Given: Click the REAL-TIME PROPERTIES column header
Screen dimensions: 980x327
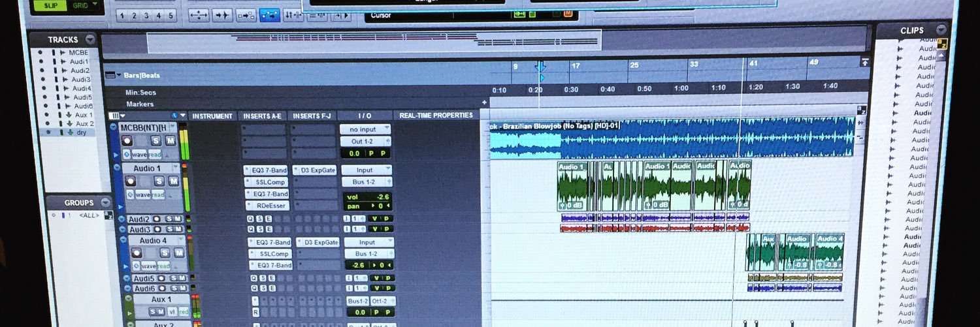Looking at the screenshot, I should pyautogui.click(x=436, y=116).
